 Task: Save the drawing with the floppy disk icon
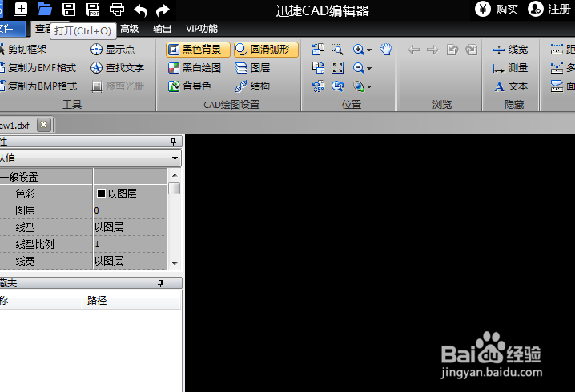69,9
